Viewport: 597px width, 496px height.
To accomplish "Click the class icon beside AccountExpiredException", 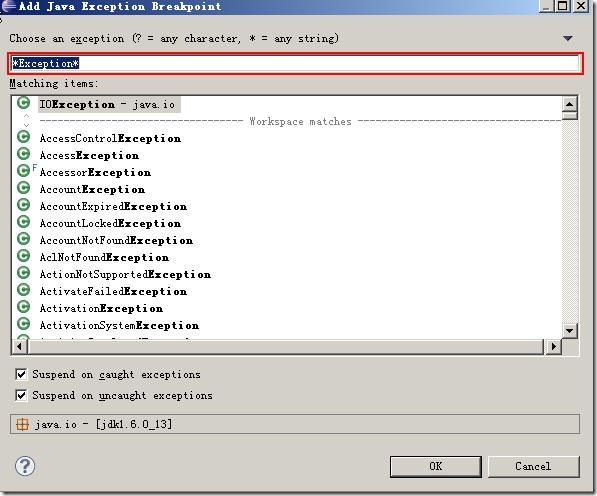I will pos(24,205).
